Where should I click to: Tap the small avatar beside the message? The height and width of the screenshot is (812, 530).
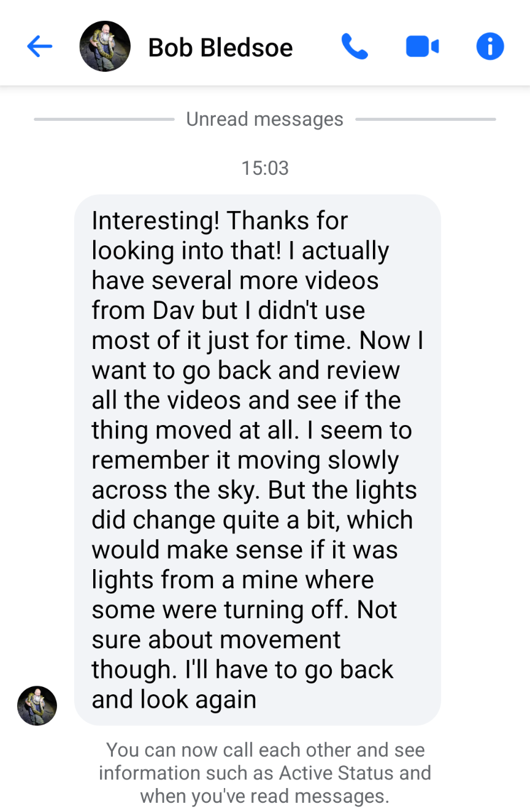(x=37, y=706)
